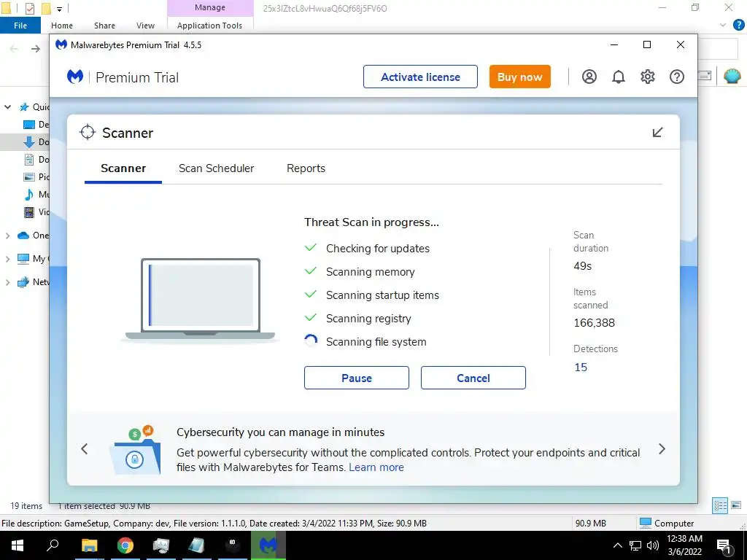747x560 pixels.
Task: Expand the tree node beside My Computer icon
Action: pyautogui.click(x=7, y=259)
